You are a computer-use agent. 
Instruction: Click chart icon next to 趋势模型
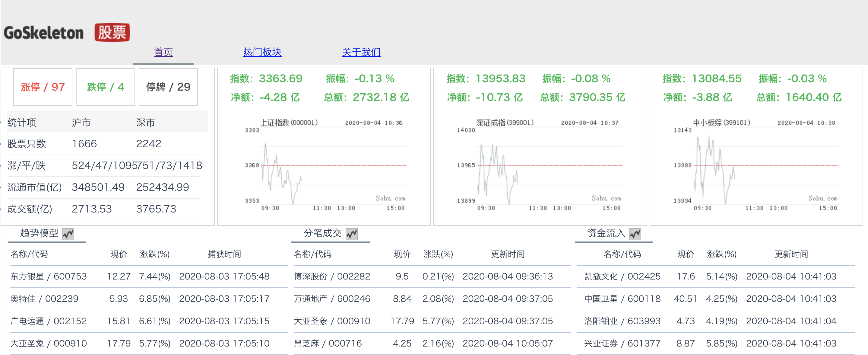[68, 234]
